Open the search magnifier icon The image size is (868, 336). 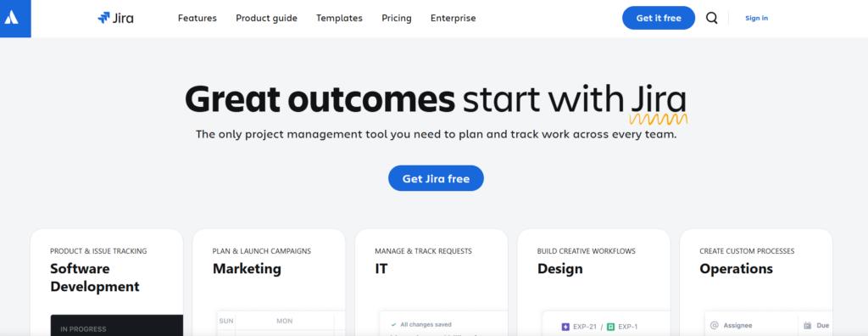(711, 18)
